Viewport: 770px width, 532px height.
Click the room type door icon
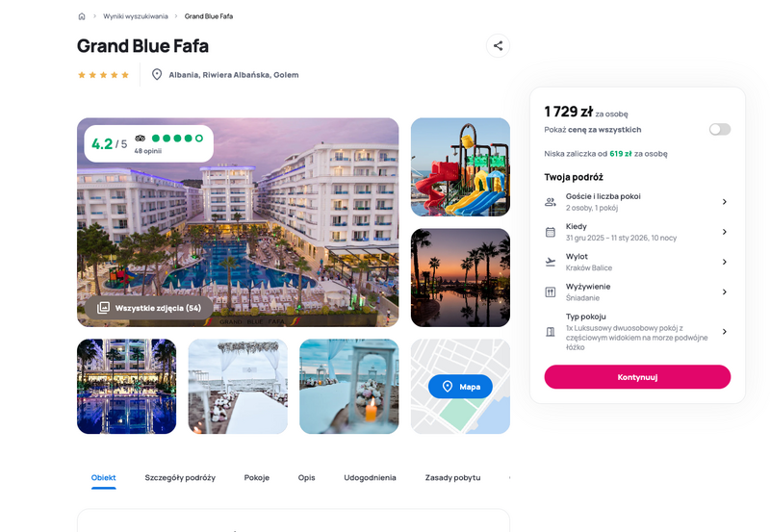(x=551, y=332)
